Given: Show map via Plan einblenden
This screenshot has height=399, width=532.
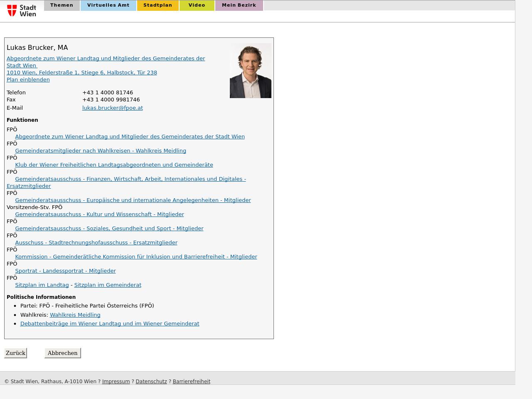Looking at the screenshot, I should point(28,80).
